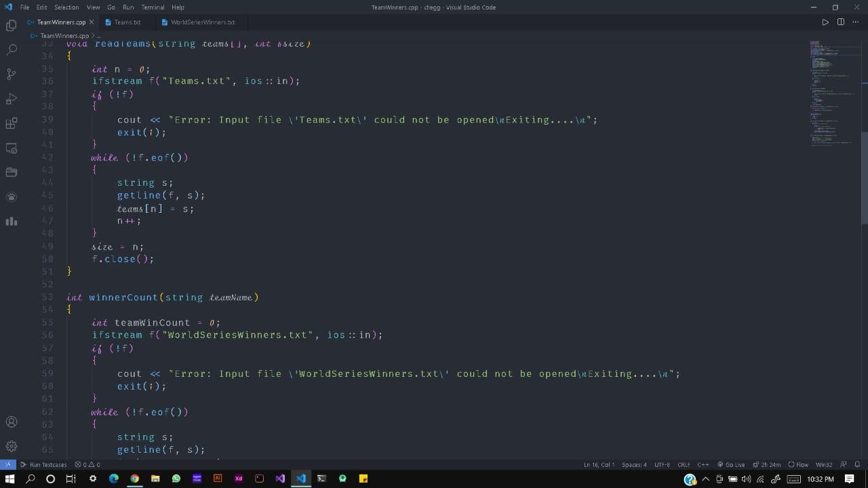Change the CRLF end of line sequence
868x488 pixels.
pyautogui.click(x=684, y=464)
